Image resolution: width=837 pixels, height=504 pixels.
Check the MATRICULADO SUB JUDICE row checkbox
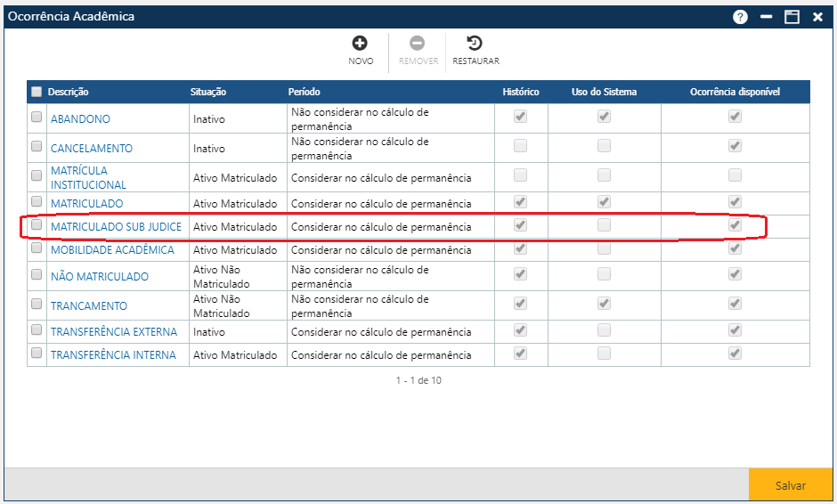click(x=37, y=225)
